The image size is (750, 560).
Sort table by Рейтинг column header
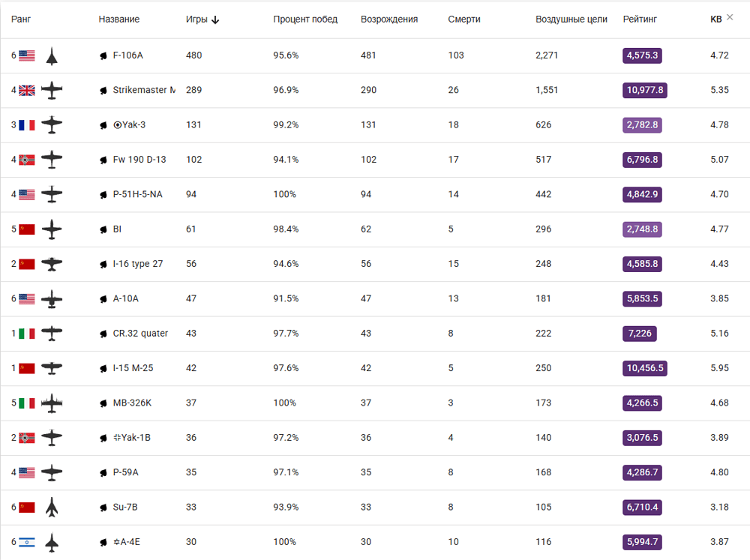[640, 19]
